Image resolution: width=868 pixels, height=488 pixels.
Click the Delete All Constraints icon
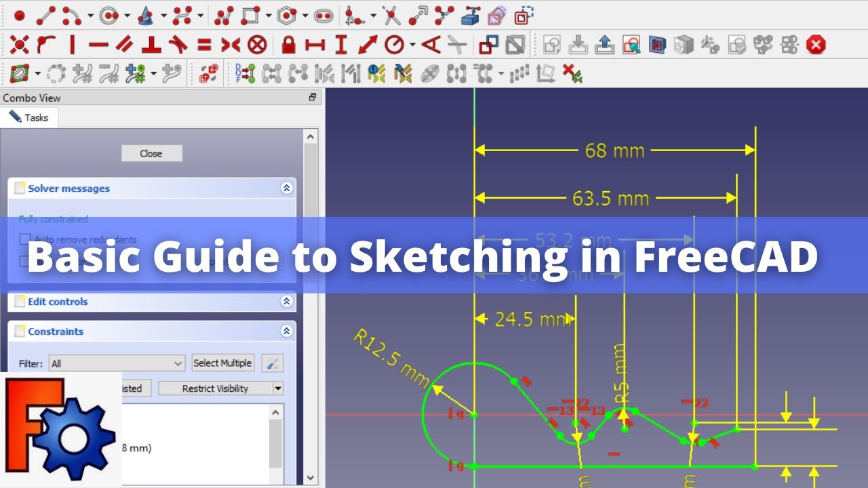573,73
